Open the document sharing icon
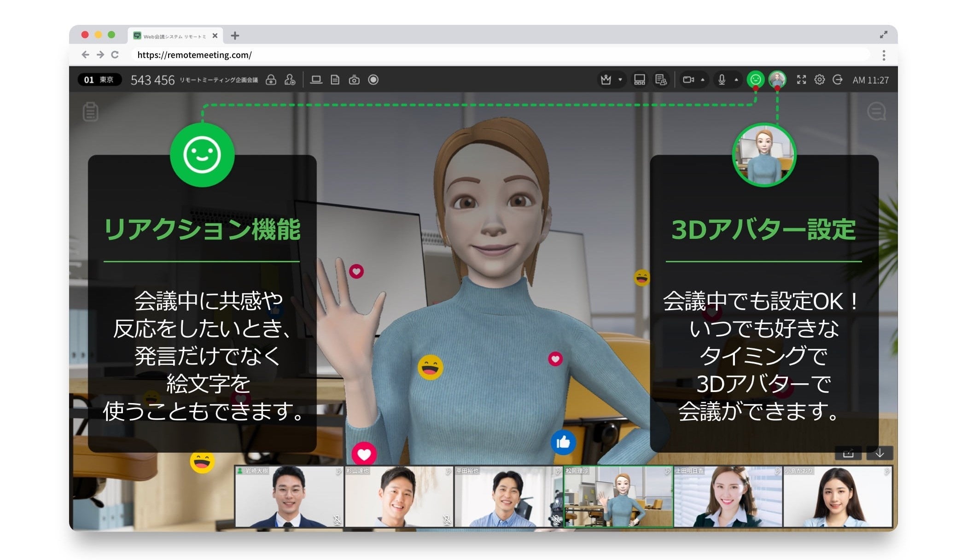Image resolution: width=967 pixels, height=560 pixels. [x=335, y=80]
